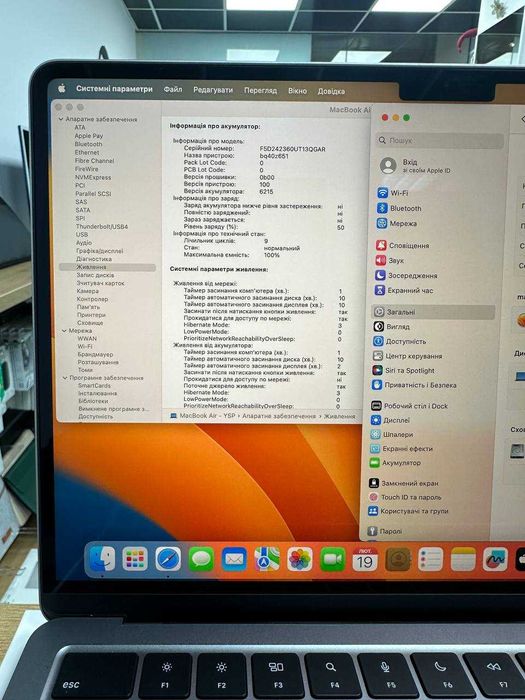525x700 pixels.
Task: Open Messages in the Dock
Action: click(x=201, y=559)
